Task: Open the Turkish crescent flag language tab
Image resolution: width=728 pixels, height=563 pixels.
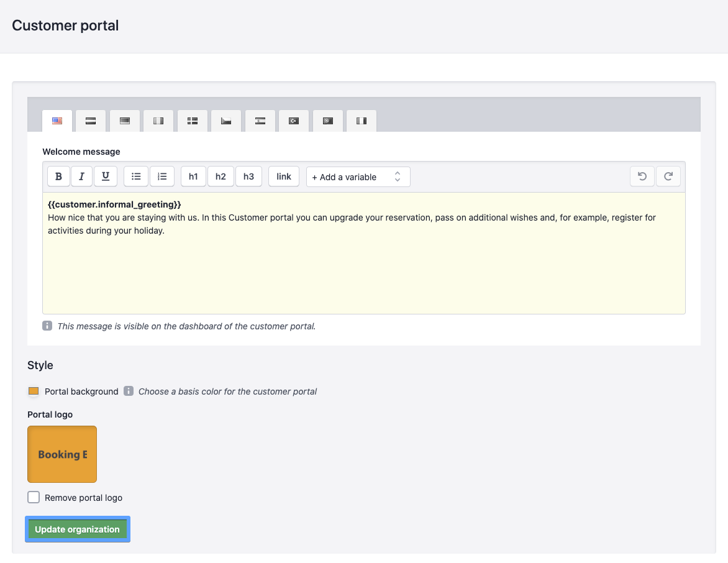Action: pos(294,121)
